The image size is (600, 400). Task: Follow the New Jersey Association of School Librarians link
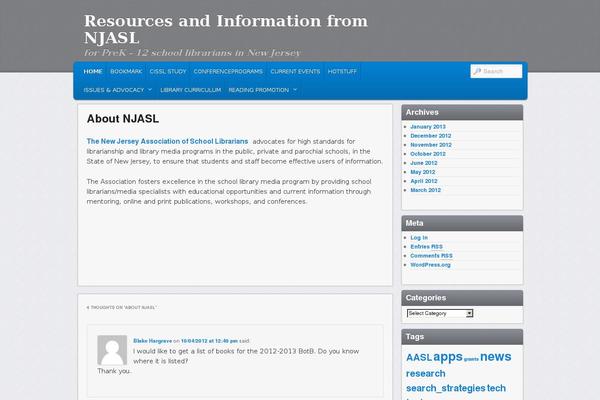pos(167,141)
